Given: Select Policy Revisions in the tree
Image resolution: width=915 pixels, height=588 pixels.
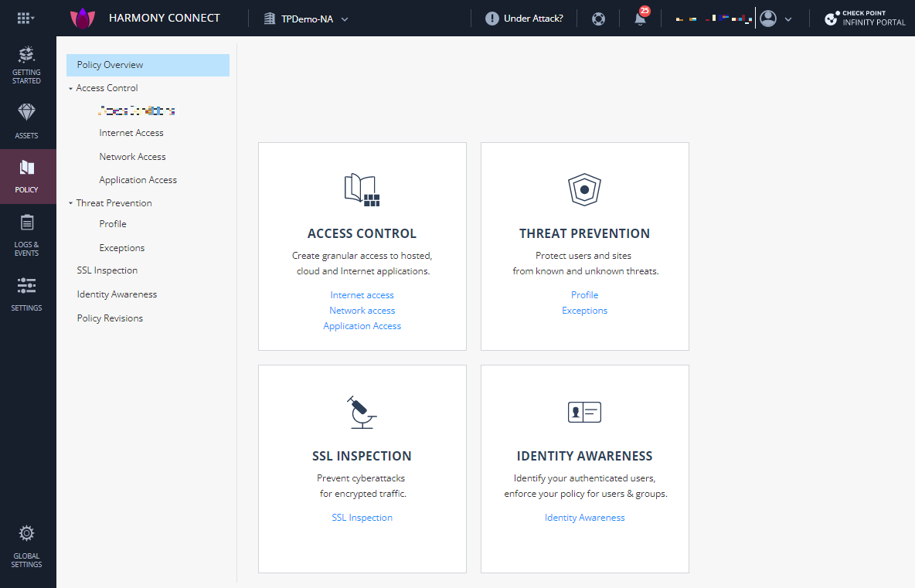Looking at the screenshot, I should [110, 318].
